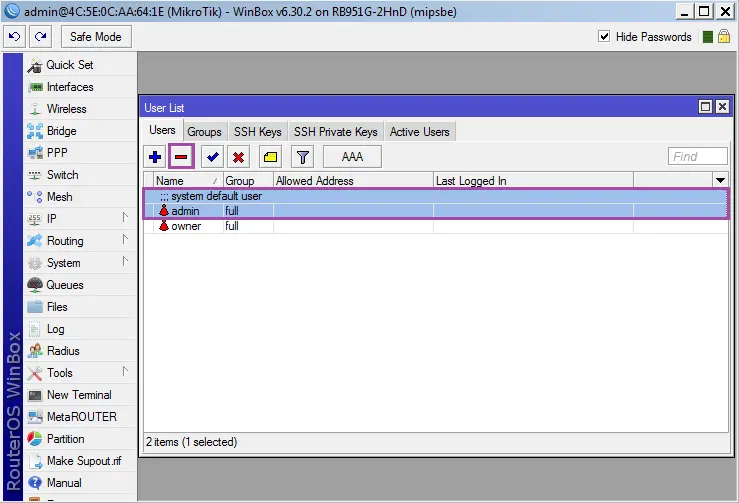Open Quick Set from sidebar
The width and height of the screenshot is (739, 503).
pyautogui.click(x=80, y=65)
